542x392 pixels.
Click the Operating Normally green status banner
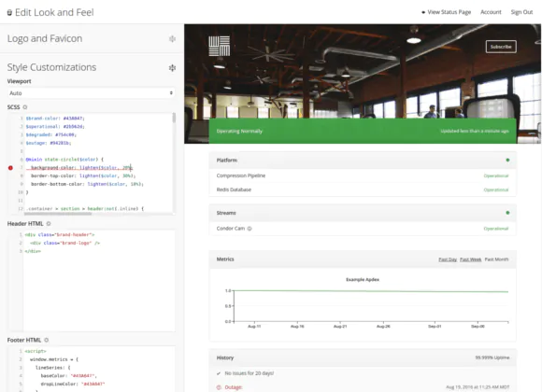[363, 131]
